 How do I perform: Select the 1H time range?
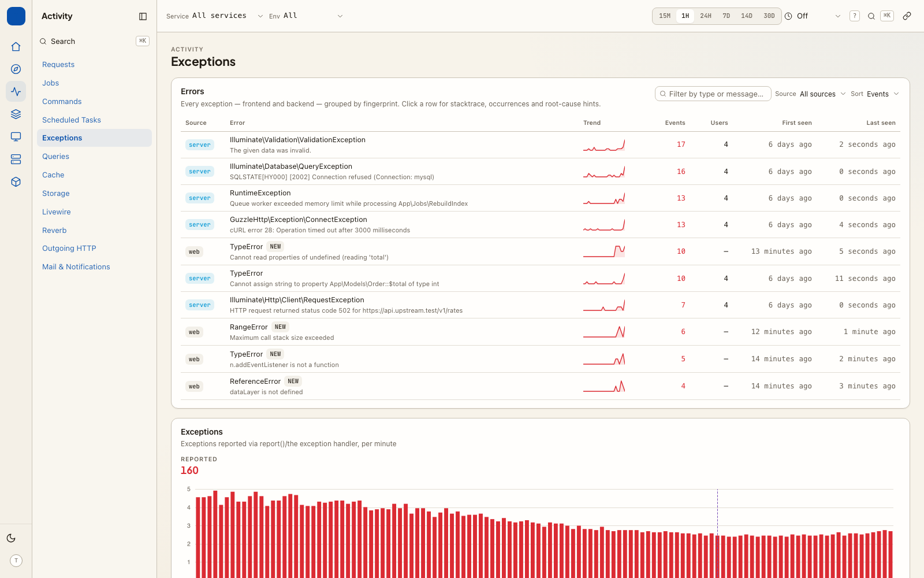[x=685, y=16]
